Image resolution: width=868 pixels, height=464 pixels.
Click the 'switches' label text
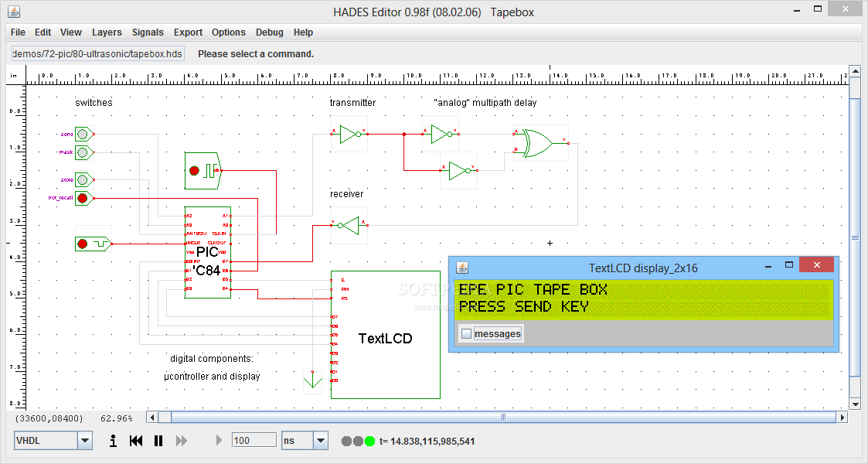94,102
